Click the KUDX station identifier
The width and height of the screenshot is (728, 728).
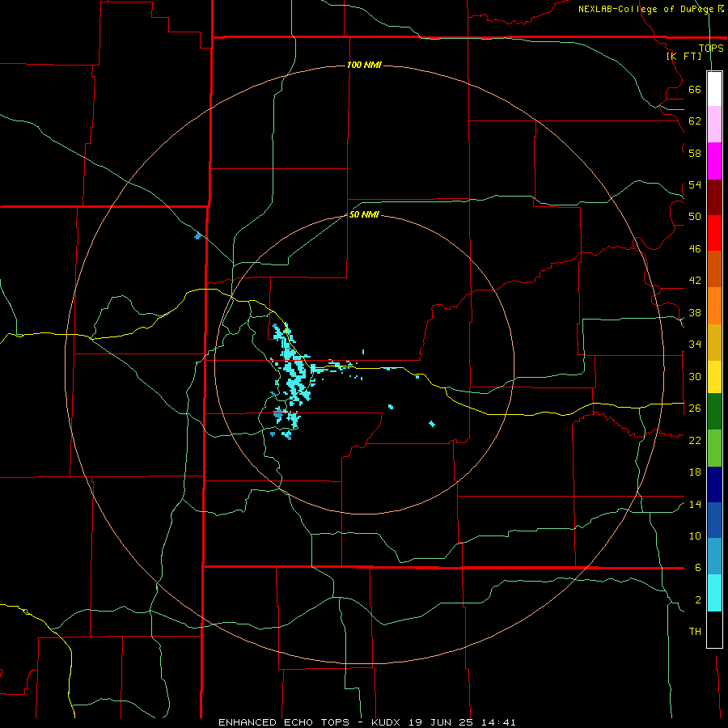[387, 722]
